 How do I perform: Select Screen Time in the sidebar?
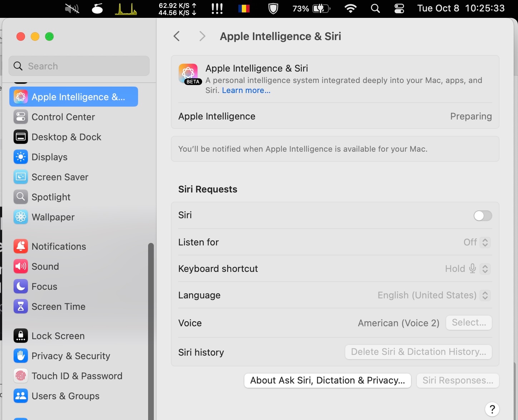pos(74,307)
